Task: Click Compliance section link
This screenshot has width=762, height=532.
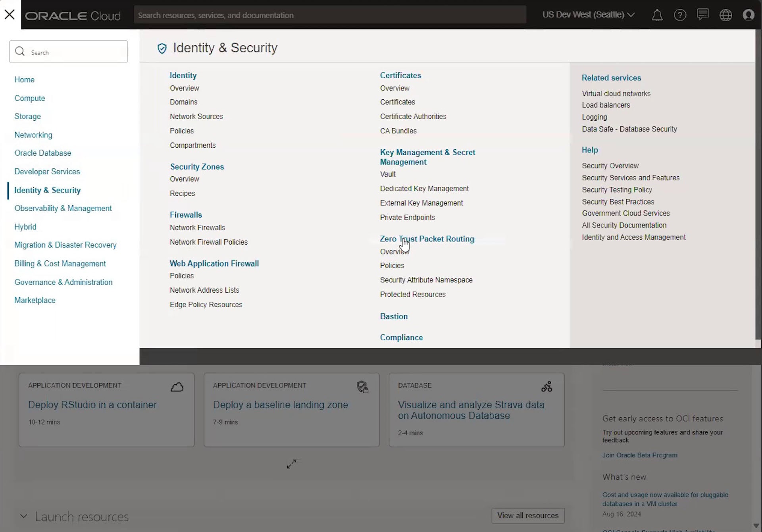Action: [401, 337]
